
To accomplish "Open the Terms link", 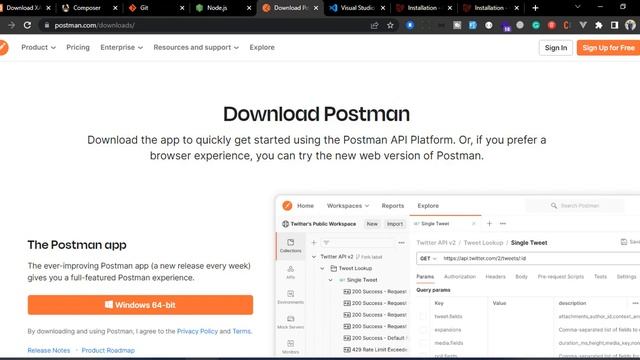I will click(x=242, y=331).
